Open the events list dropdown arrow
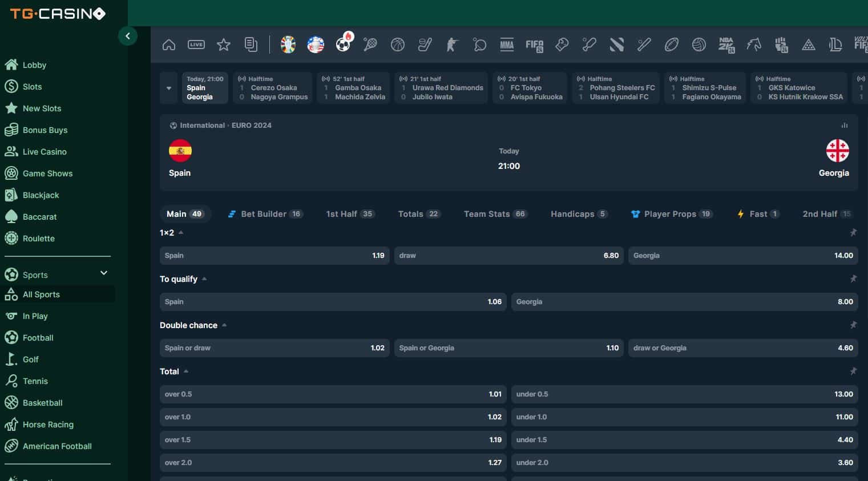The height and width of the screenshot is (481, 868). pyautogui.click(x=169, y=88)
